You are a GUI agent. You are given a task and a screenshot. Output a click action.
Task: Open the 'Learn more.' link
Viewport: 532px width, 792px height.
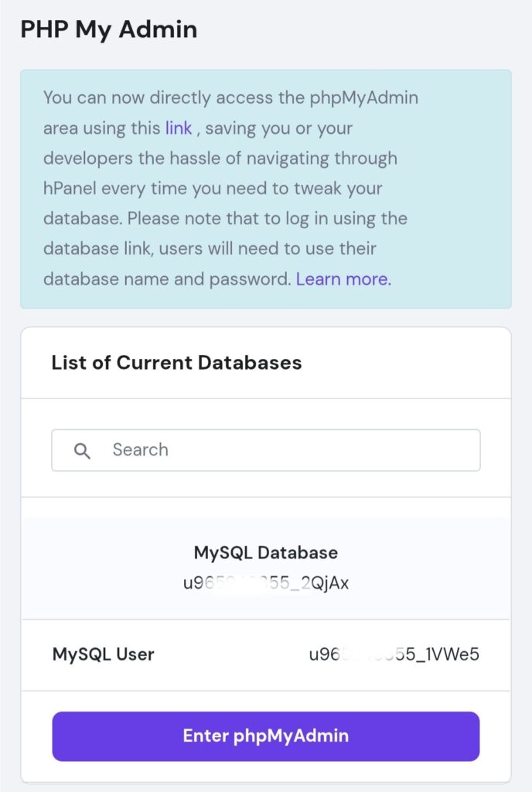click(343, 279)
